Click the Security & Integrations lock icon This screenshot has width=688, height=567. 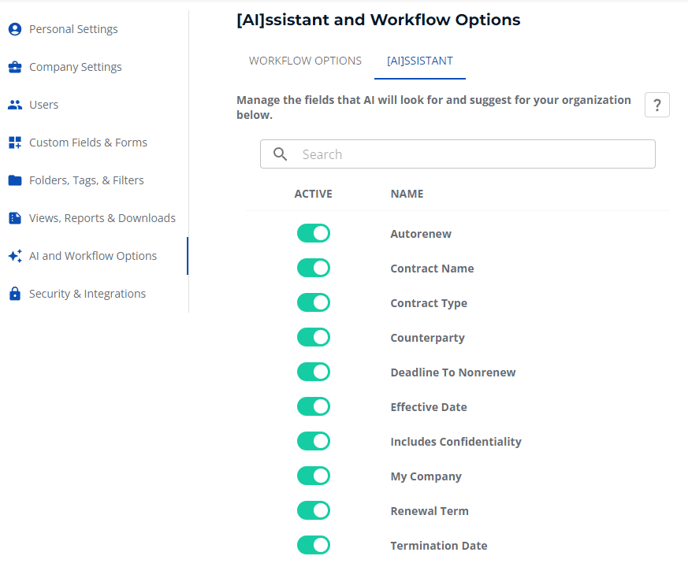point(15,293)
